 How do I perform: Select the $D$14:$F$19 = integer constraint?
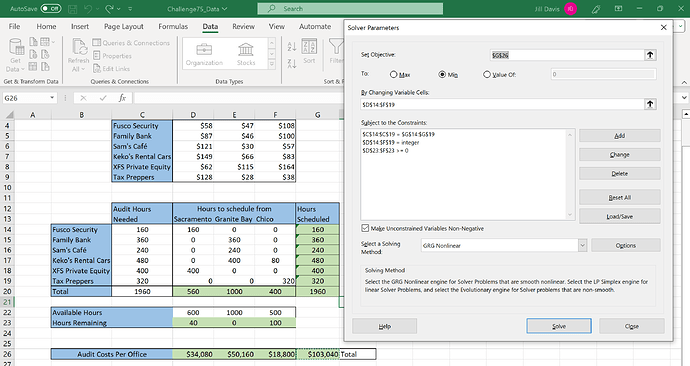(391, 143)
